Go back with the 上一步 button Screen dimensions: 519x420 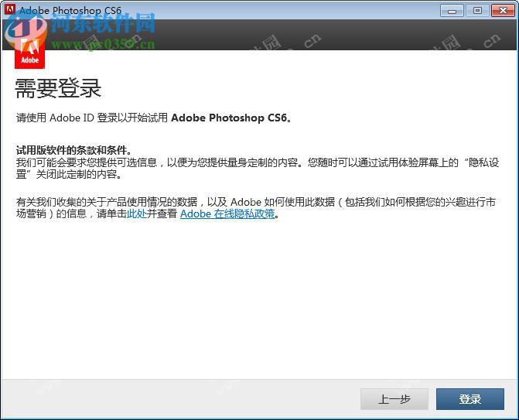tap(394, 399)
